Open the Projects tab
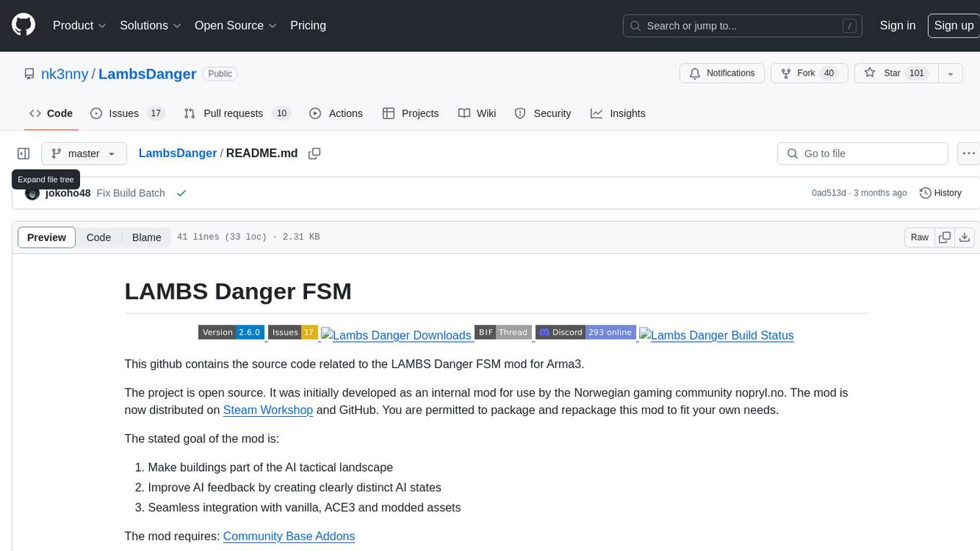 pos(411,113)
